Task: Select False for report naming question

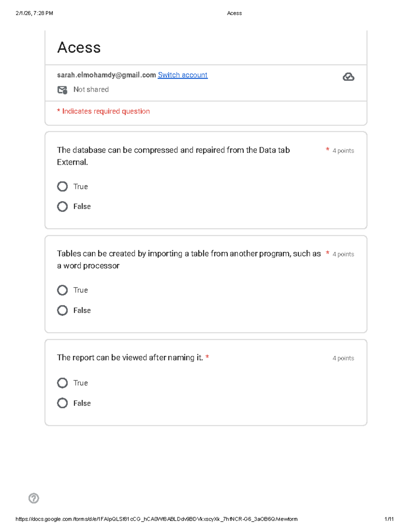Action: click(x=62, y=403)
